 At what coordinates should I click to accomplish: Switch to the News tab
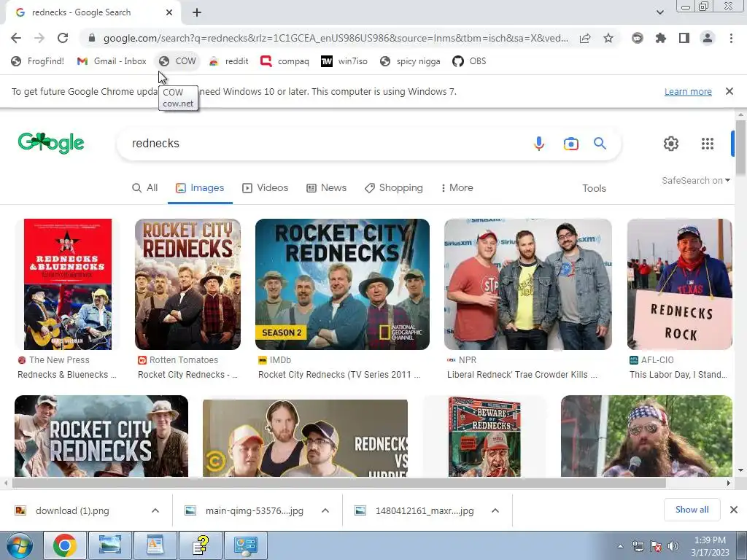coord(326,187)
